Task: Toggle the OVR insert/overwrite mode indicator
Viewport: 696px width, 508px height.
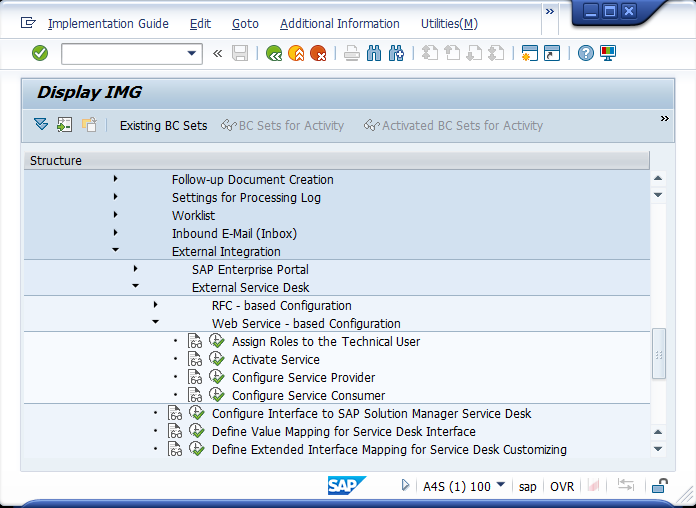Action: (x=562, y=486)
